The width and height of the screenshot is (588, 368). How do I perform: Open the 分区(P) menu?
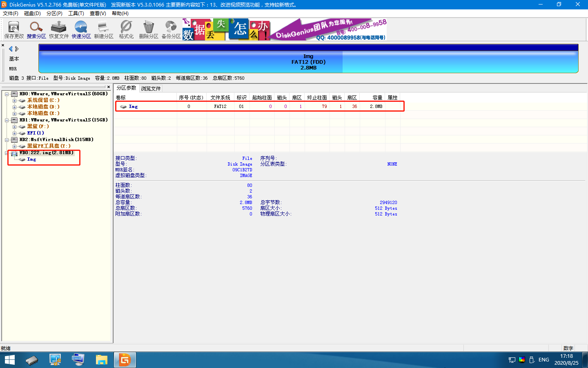pyautogui.click(x=54, y=13)
